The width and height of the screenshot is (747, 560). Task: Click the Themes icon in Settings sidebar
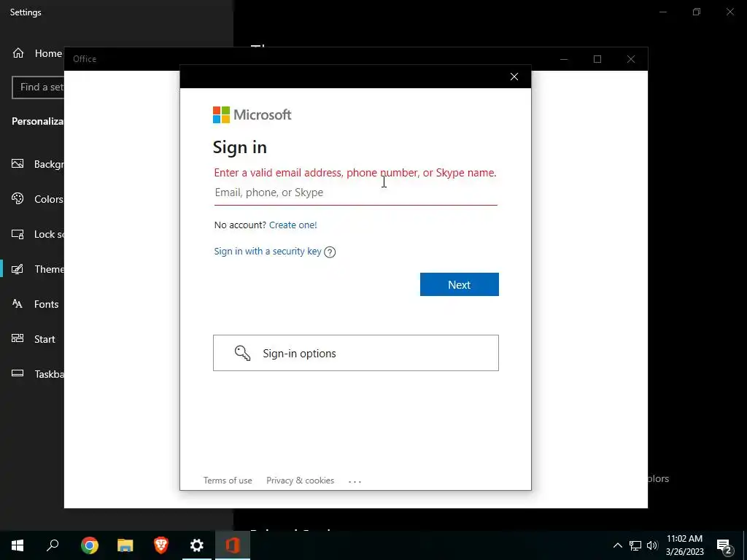18,269
